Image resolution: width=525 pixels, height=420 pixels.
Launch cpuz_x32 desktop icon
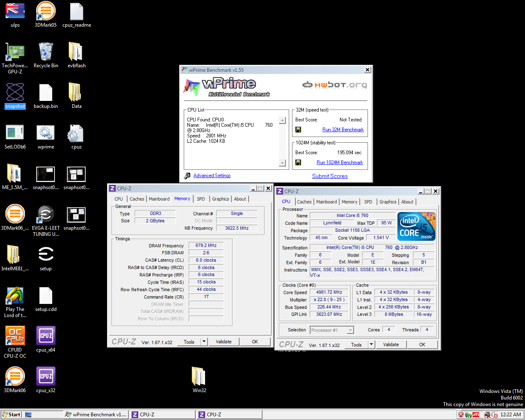point(46,380)
